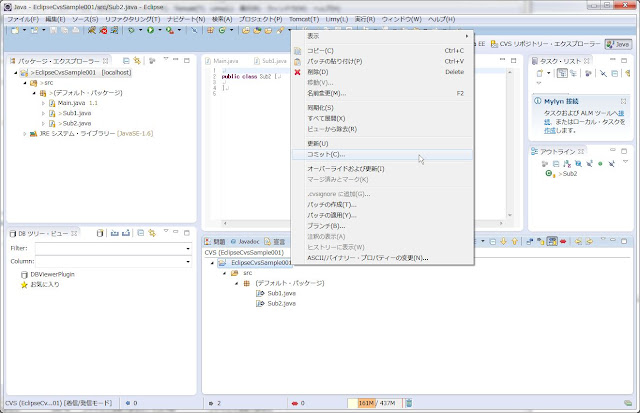Collapse the >src folder in Package Explorer
Viewport: 640px width, 413px height.
coord(25,83)
